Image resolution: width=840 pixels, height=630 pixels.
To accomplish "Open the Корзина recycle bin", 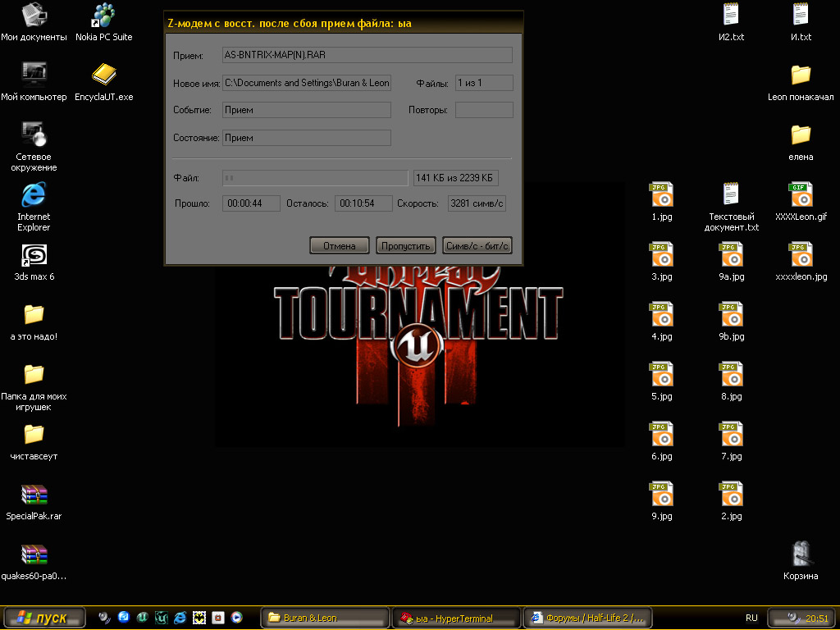I will 801,561.
